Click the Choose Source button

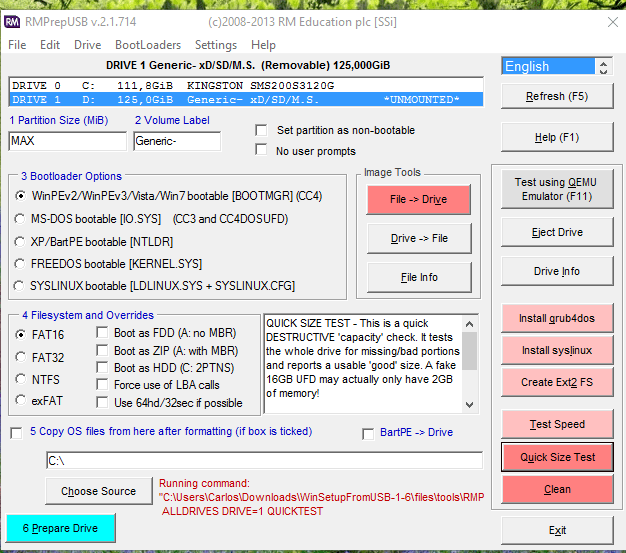(x=99, y=491)
